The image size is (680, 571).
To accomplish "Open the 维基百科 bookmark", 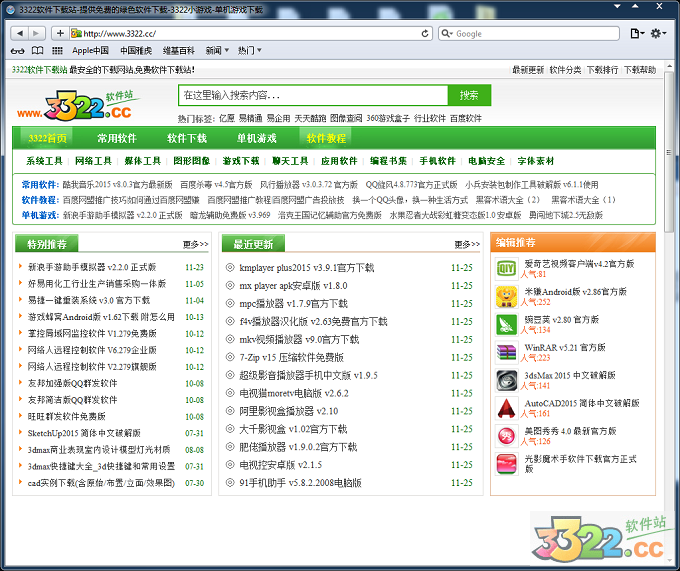I will [x=179, y=51].
